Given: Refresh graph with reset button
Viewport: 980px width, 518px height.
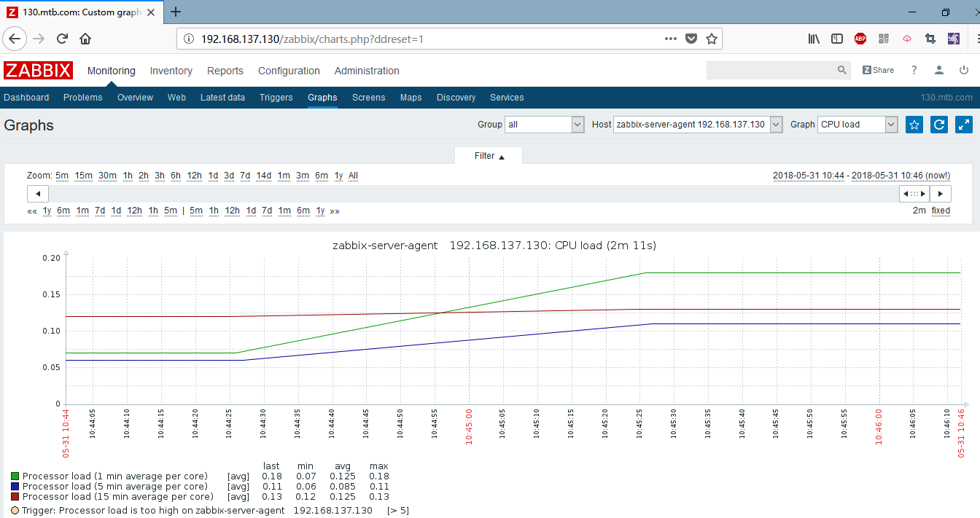Looking at the screenshot, I should [939, 125].
